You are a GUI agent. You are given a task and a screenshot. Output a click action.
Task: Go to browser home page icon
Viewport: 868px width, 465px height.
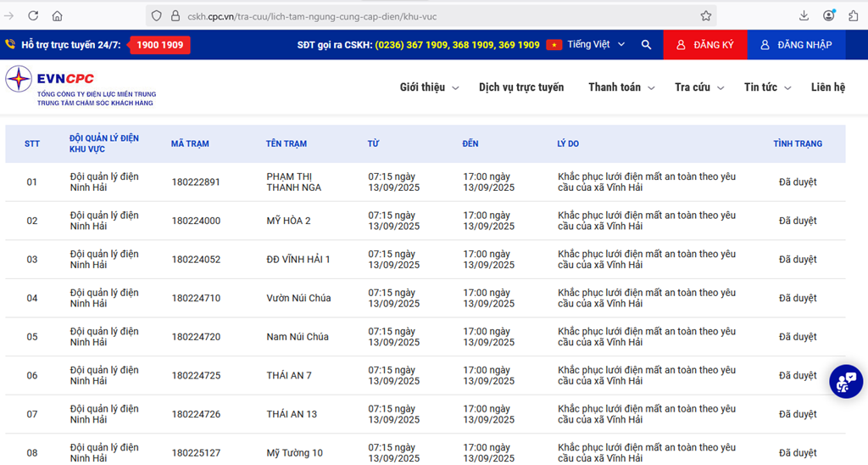[x=57, y=16]
